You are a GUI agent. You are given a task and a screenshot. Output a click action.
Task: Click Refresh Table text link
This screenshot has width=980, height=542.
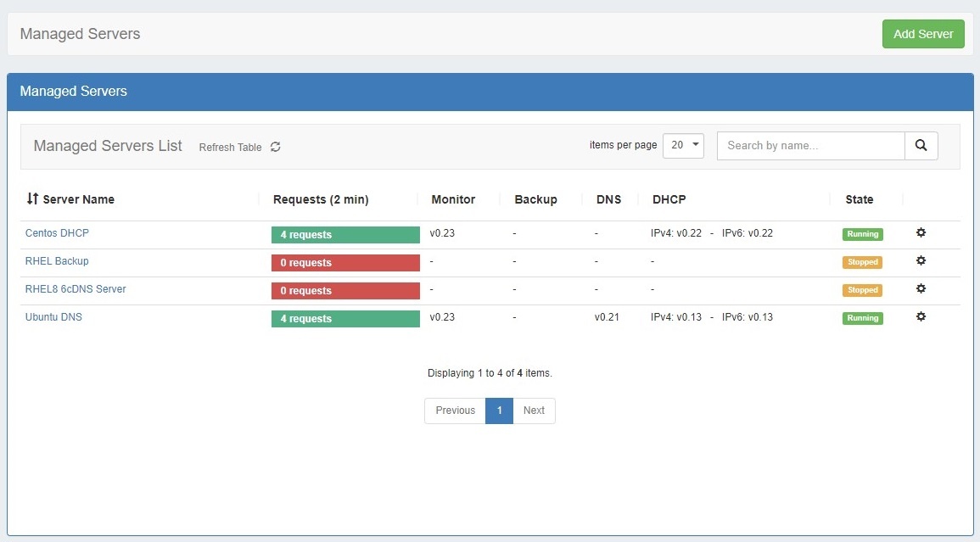pyautogui.click(x=230, y=148)
